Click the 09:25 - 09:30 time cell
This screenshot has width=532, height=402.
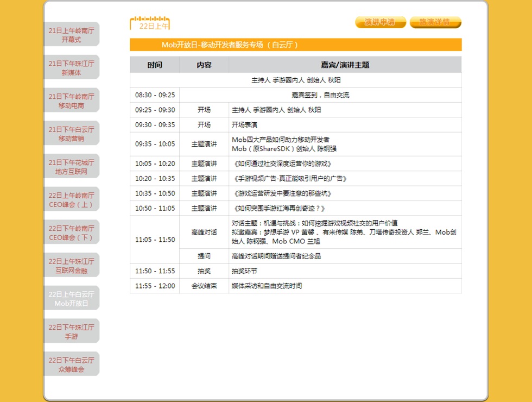pos(155,110)
